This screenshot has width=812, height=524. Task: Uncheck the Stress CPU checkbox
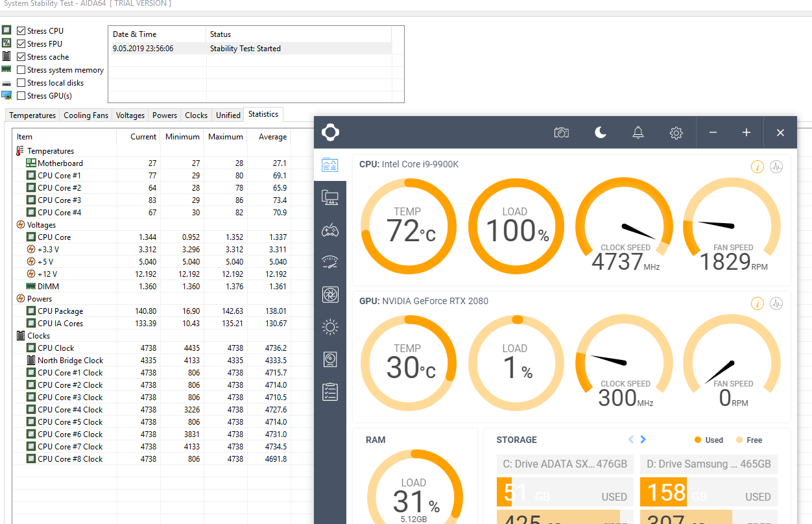[x=21, y=31]
